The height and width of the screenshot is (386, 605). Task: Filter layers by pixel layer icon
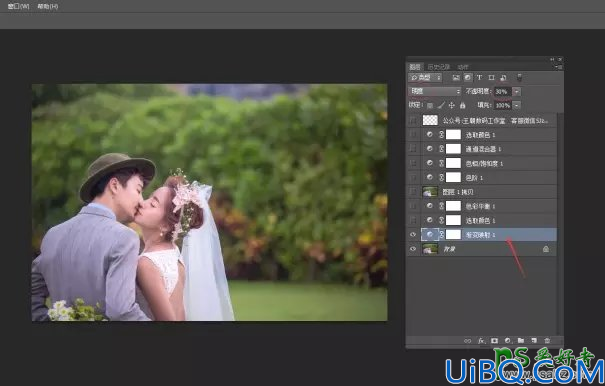point(456,78)
